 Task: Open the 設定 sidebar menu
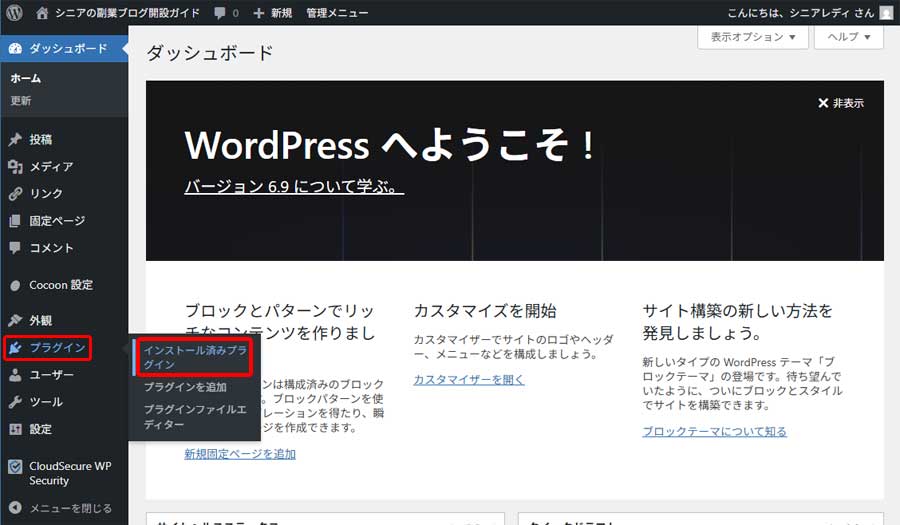click(41, 429)
